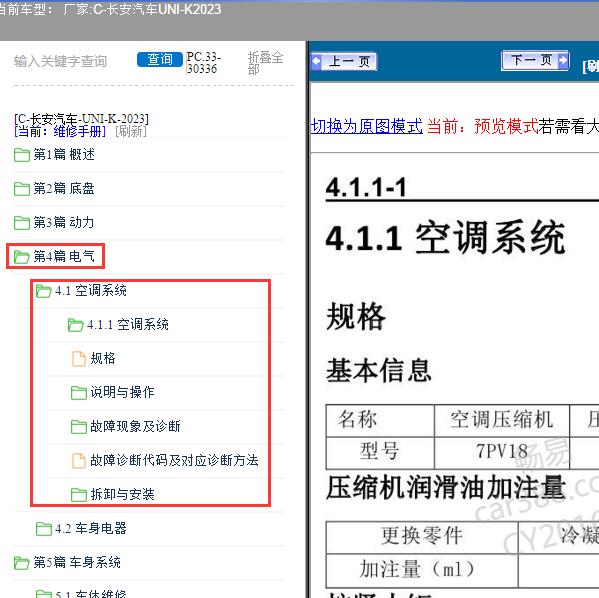Open the 切换为原图模式 link
This screenshot has width=599, height=598.
(367, 126)
